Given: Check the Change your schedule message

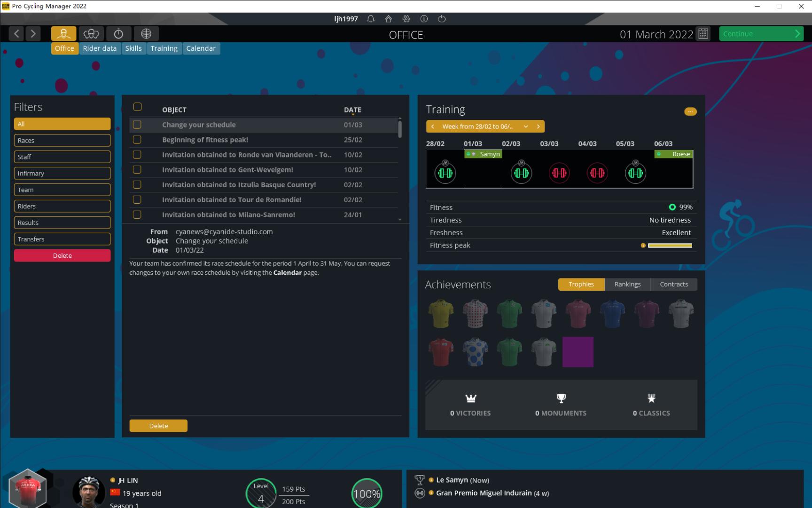Looking at the screenshot, I should (x=137, y=125).
